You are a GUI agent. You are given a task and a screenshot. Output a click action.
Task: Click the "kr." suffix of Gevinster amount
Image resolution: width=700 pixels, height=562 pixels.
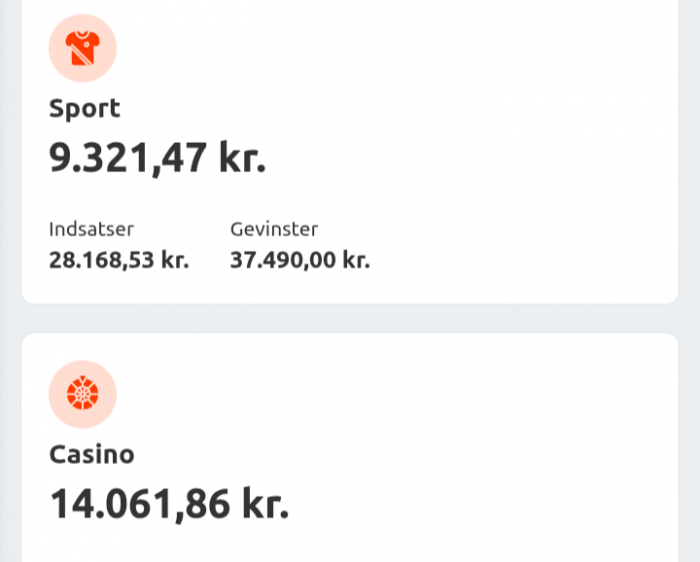click(357, 260)
